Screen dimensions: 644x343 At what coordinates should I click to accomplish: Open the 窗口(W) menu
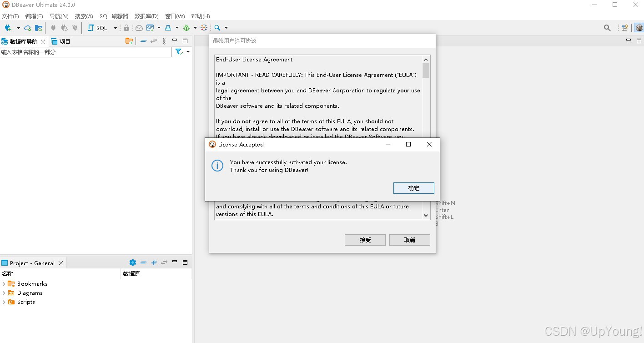(x=175, y=16)
